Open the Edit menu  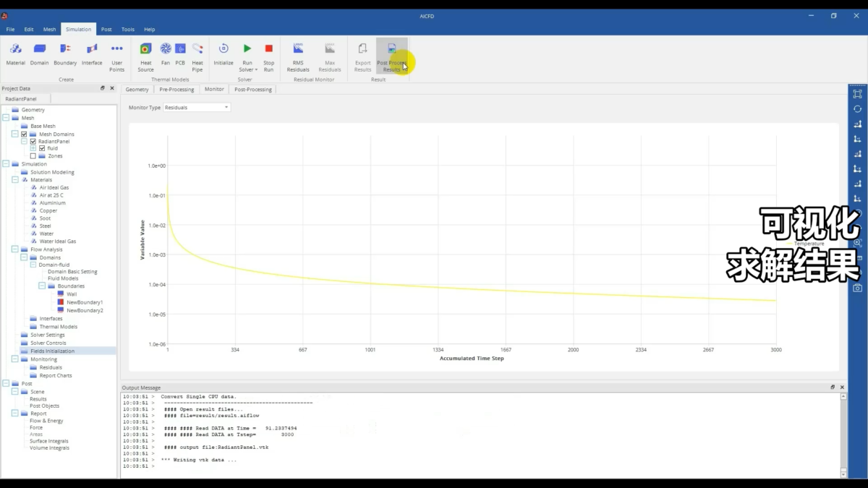[29, 30]
